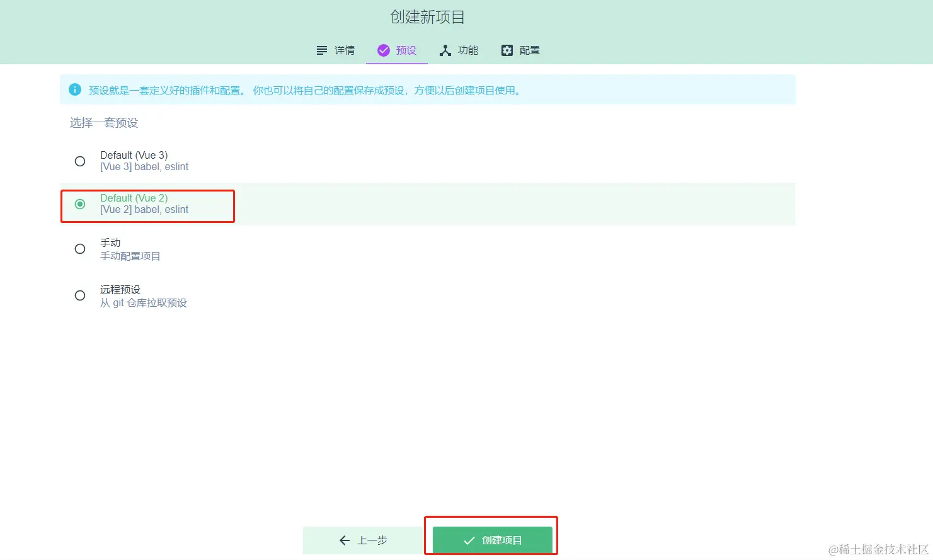Click the "[Vue 2] babel, eslint" description
933x560 pixels.
pyautogui.click(x=144, y=210)
